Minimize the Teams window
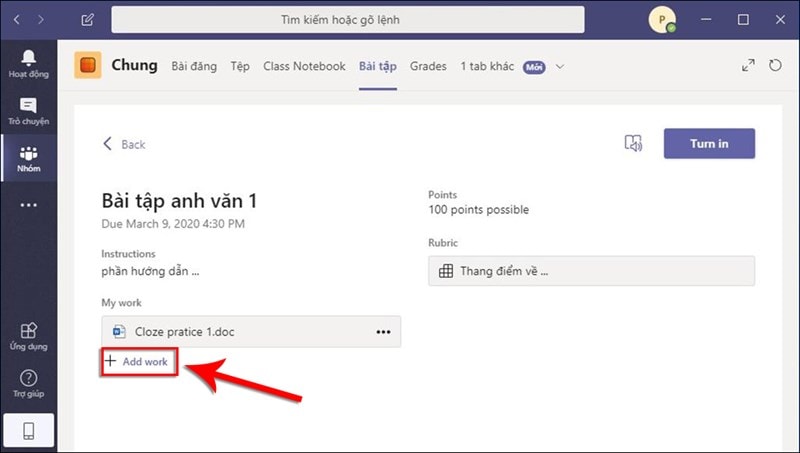 click(706, 20)
